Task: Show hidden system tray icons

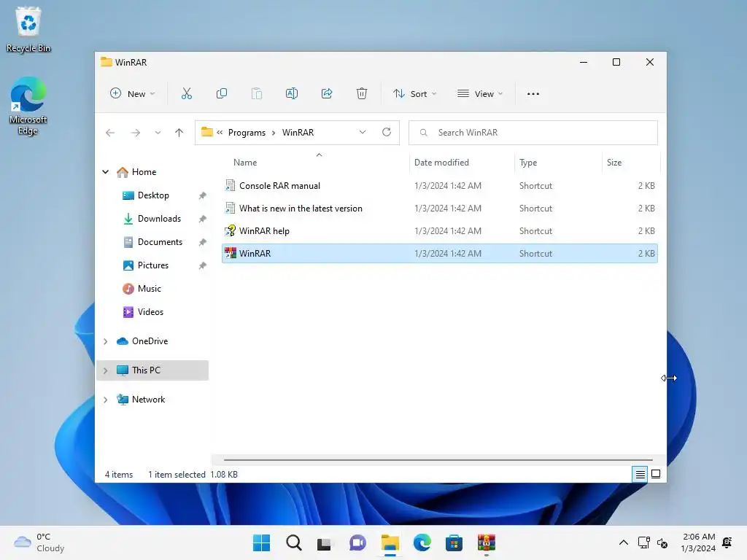Action: tap(623, 542)
